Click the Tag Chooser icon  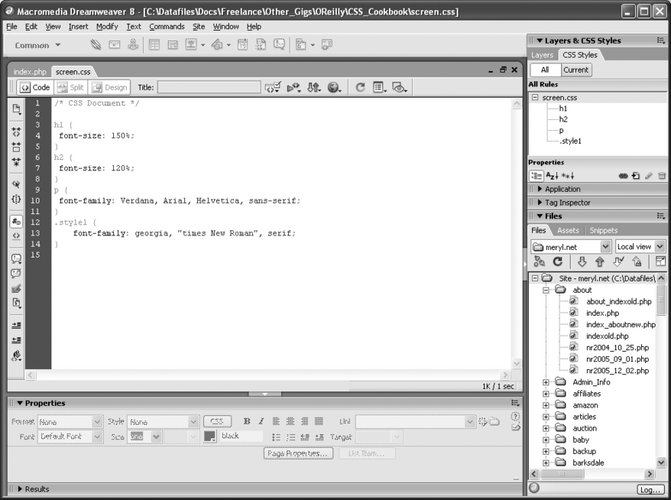[x=327, y=45]
